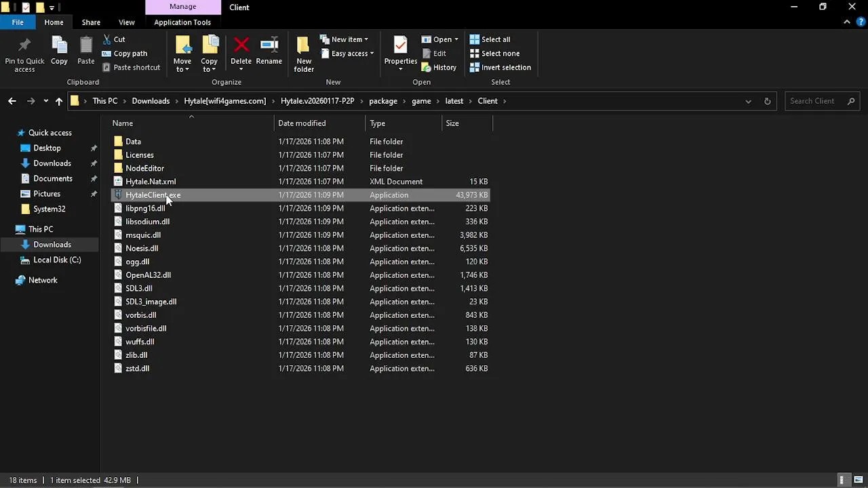Click Paste shortcut button

click(x=131, y=67)
